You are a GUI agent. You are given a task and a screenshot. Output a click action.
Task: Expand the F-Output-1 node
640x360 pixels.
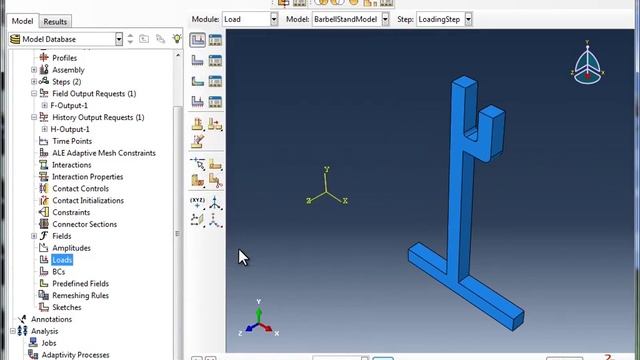point(44,105)
